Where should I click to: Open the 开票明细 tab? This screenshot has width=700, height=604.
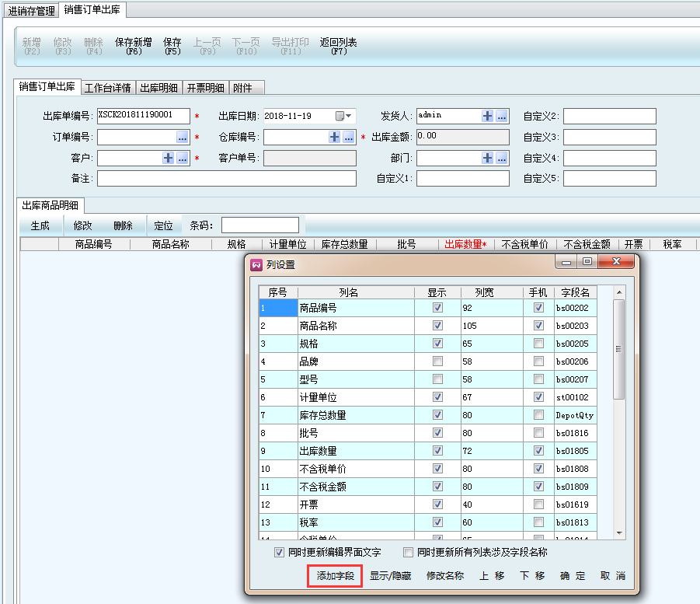click(206, 88)
